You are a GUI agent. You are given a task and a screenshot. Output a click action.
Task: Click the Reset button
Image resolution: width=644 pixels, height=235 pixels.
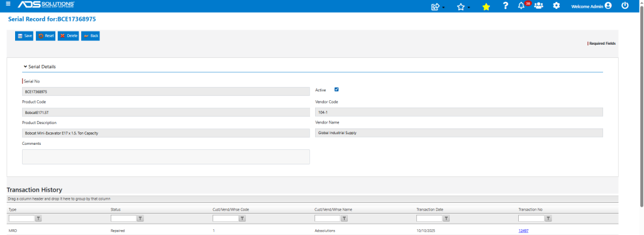tap(45, 36)
